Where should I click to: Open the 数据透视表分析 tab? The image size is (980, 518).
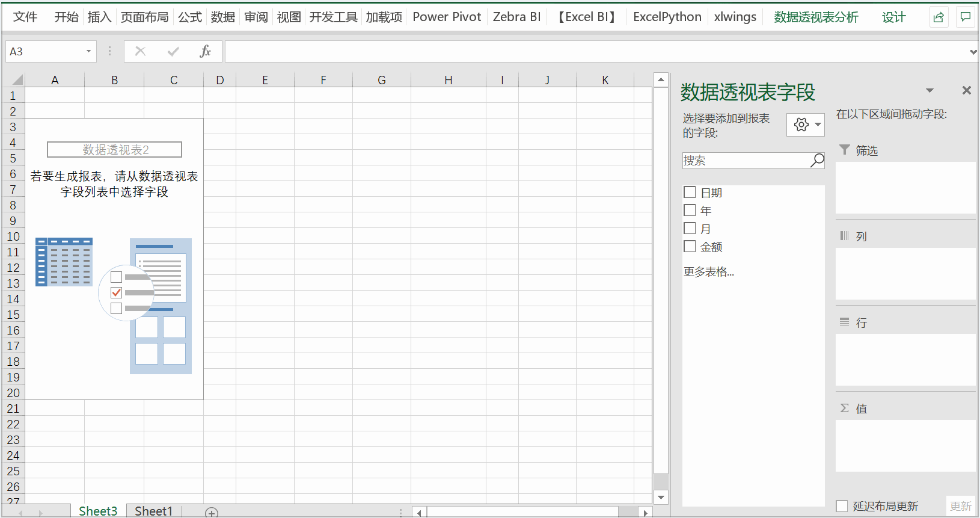pyautogui.click(x=816, y=17)
